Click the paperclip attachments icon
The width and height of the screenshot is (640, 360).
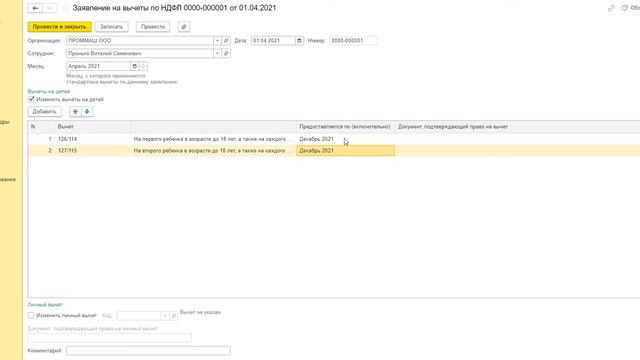184,27
